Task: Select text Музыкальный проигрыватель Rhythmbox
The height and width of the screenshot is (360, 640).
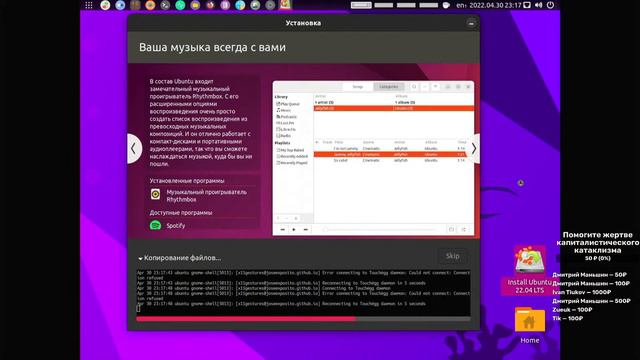Action: 207,196
